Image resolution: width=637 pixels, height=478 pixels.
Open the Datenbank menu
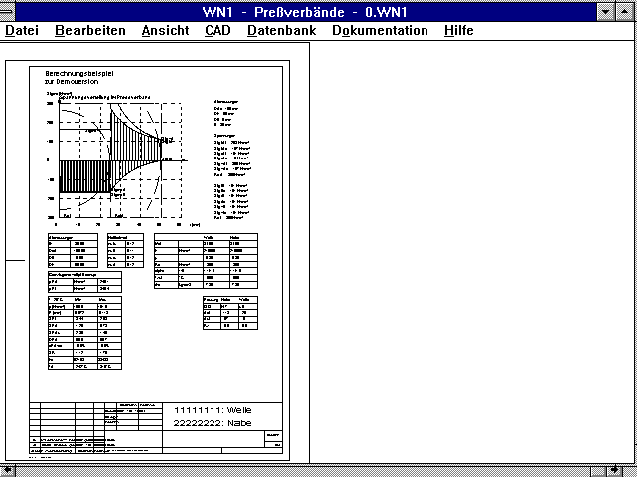click(281, 30)
